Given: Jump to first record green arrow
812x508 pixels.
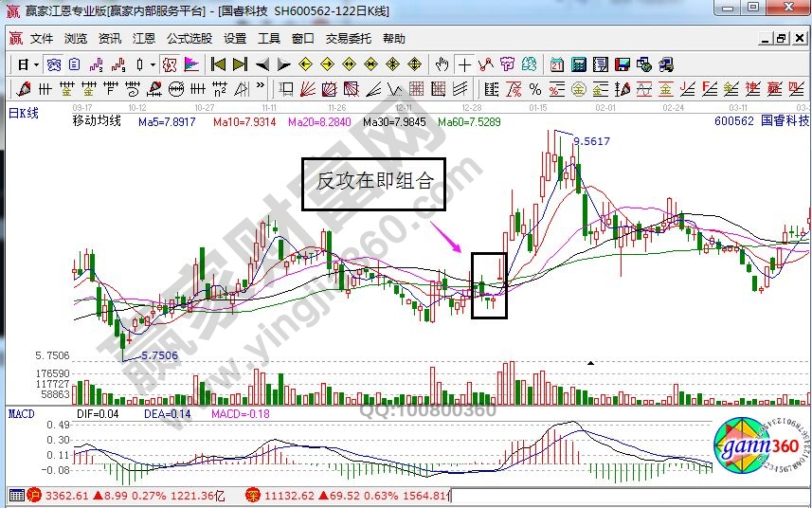Looking at the screenshot, I should pyautogui.click(x=218, y=64).
